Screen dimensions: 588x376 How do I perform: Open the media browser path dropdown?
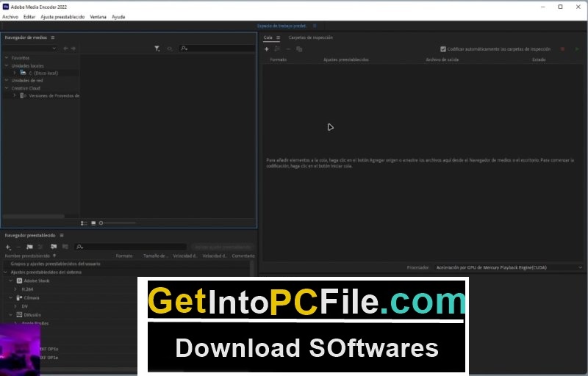(x=29, y=48)
